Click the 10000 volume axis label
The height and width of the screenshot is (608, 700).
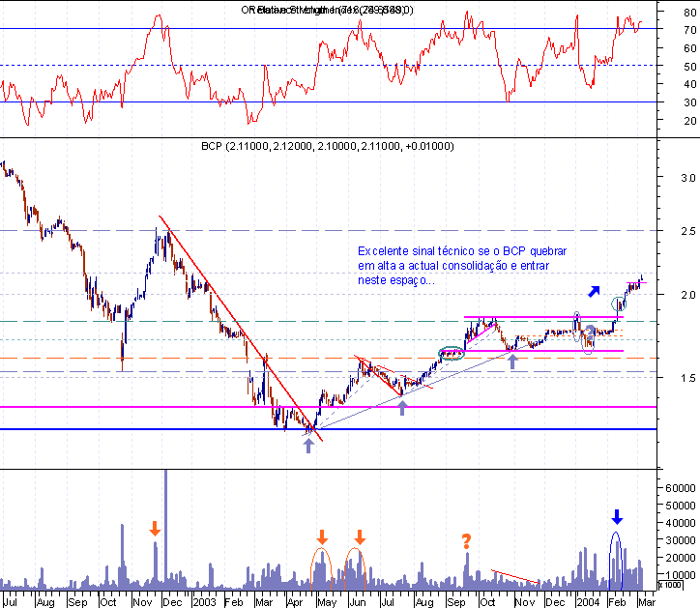[x=681, y=575]
